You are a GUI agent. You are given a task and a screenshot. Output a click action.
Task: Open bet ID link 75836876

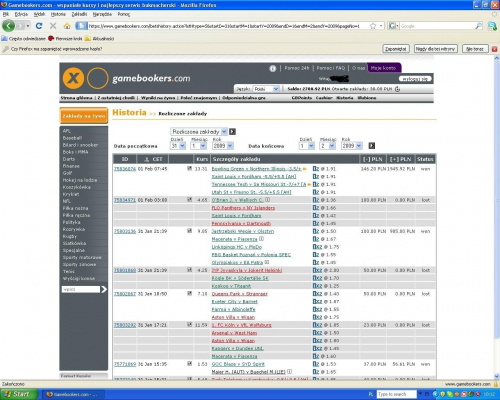[125, 169]
